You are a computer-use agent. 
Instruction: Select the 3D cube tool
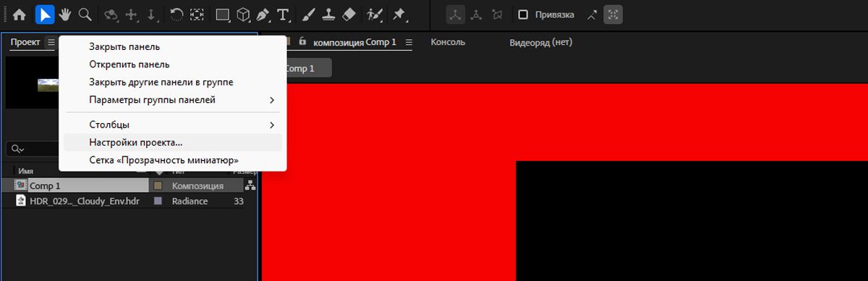(244, 14)
